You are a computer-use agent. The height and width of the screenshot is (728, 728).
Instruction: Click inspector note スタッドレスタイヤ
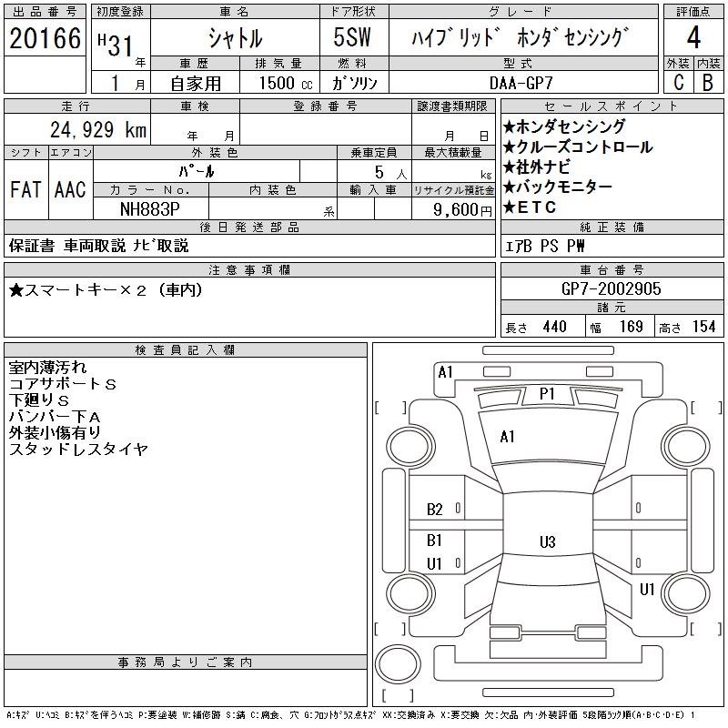coord(78,449)
